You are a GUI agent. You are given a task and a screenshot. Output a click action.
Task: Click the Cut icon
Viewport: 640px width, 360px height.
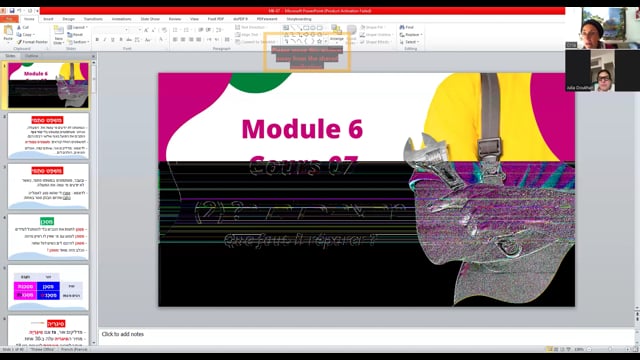23,27
